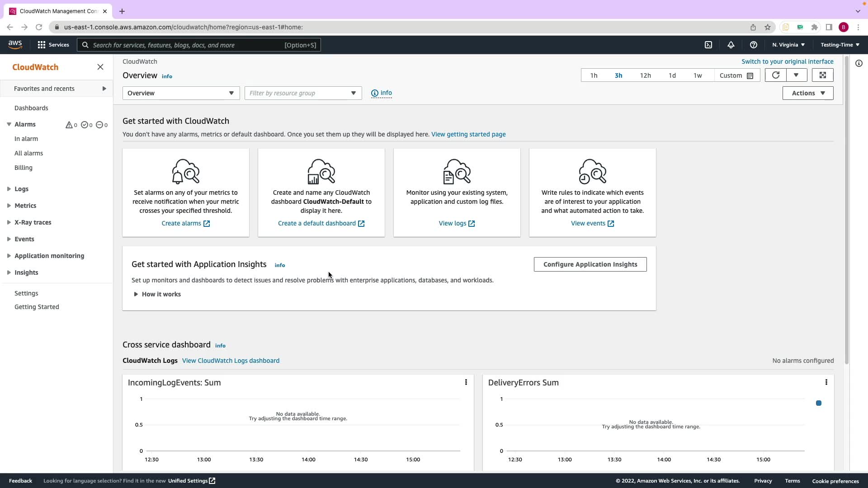Image resolution: width=868 pixels, height=488 pixels.
Task: Open the Actions dropdown button
Action: click(808, 93)
